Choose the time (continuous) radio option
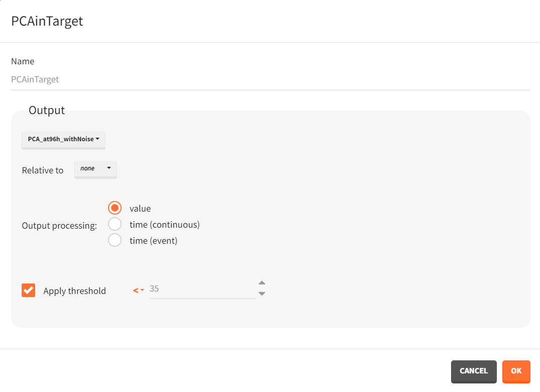This screenshot has width=540, height=392. click(115, 224)
